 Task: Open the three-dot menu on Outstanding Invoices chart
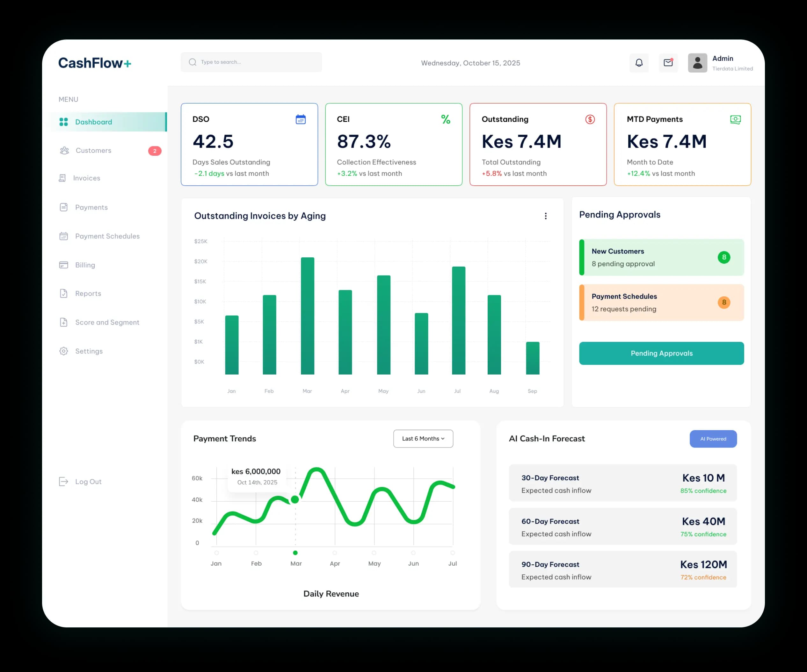click(545, 216)
